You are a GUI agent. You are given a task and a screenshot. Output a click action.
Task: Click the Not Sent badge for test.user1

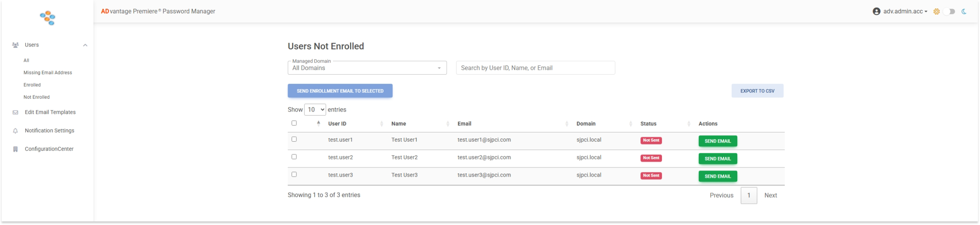click(651, 140)
